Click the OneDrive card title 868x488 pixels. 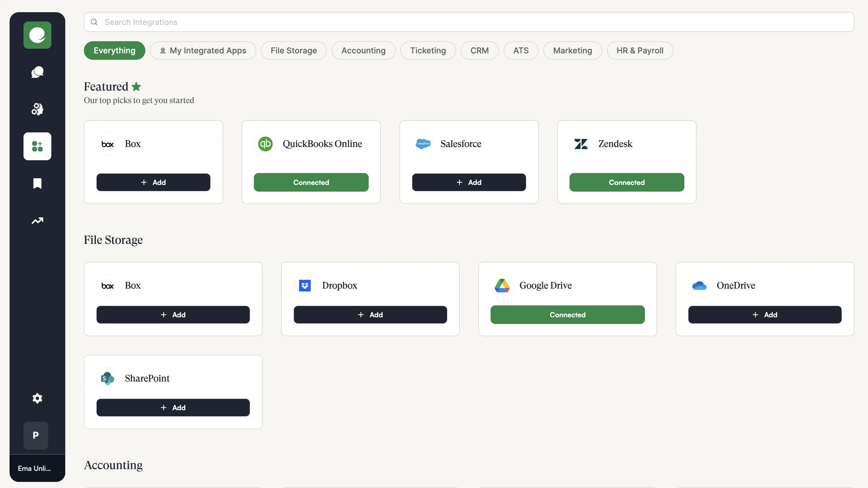pos(736,285)
